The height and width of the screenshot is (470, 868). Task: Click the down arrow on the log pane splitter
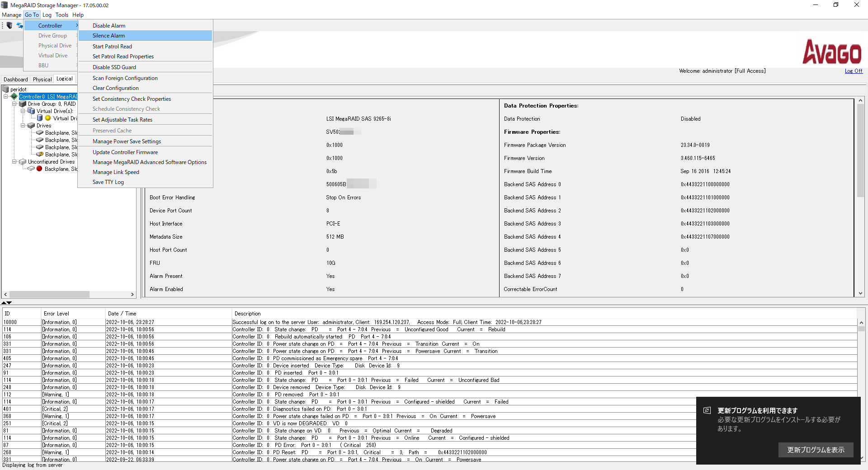click(x=9, y=303)
